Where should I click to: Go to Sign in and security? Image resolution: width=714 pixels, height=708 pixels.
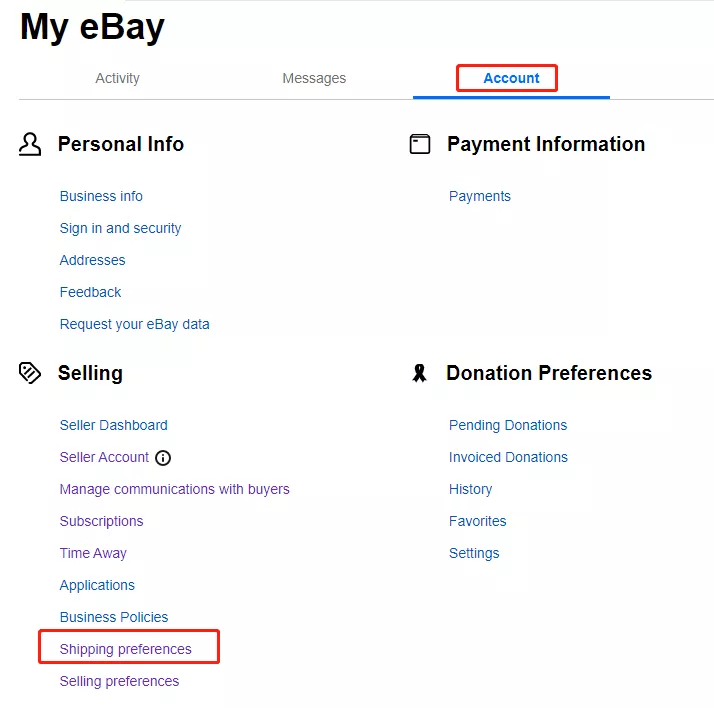[120, 228]
